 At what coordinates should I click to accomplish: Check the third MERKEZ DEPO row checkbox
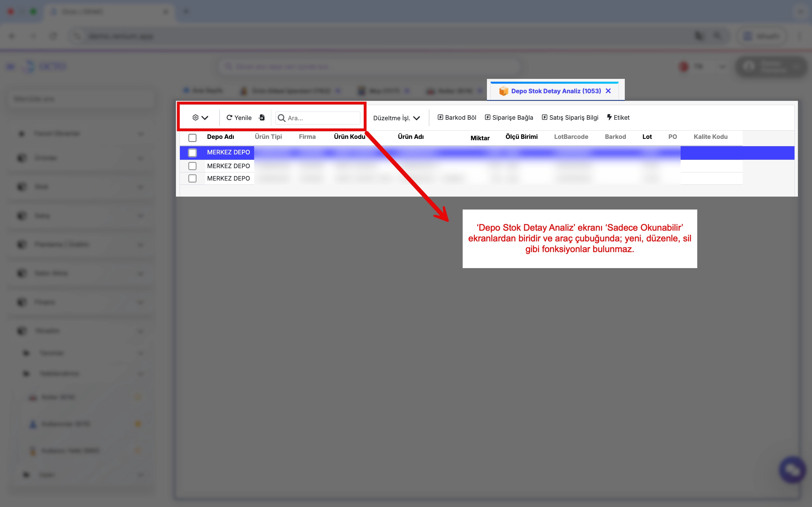192,178
